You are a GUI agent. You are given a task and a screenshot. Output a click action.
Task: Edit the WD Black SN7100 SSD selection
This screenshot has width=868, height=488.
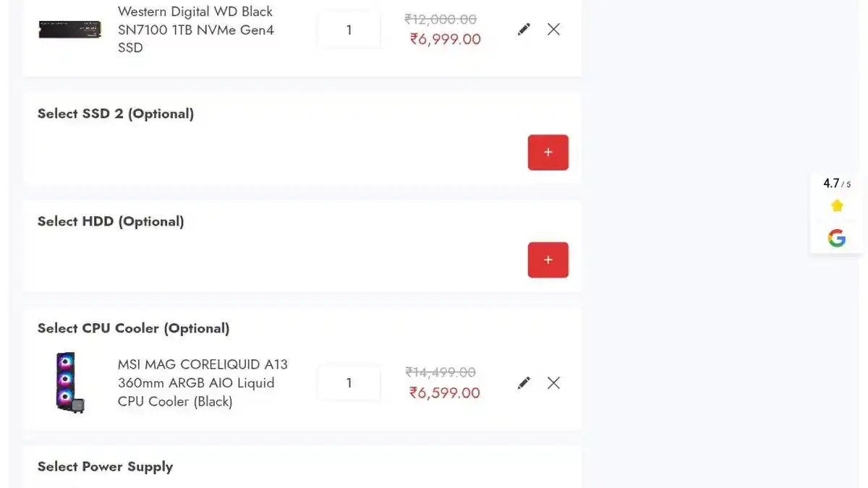tap(524, 30)
